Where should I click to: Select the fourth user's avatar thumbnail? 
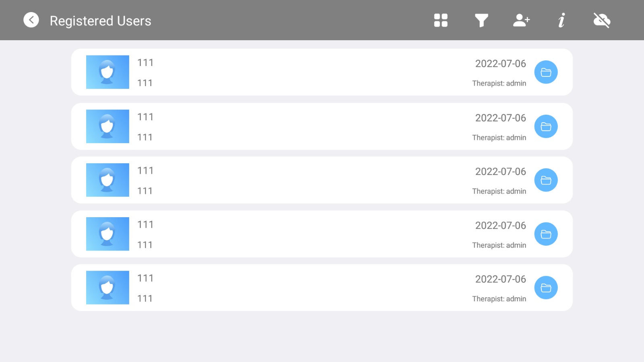(107, 234)
